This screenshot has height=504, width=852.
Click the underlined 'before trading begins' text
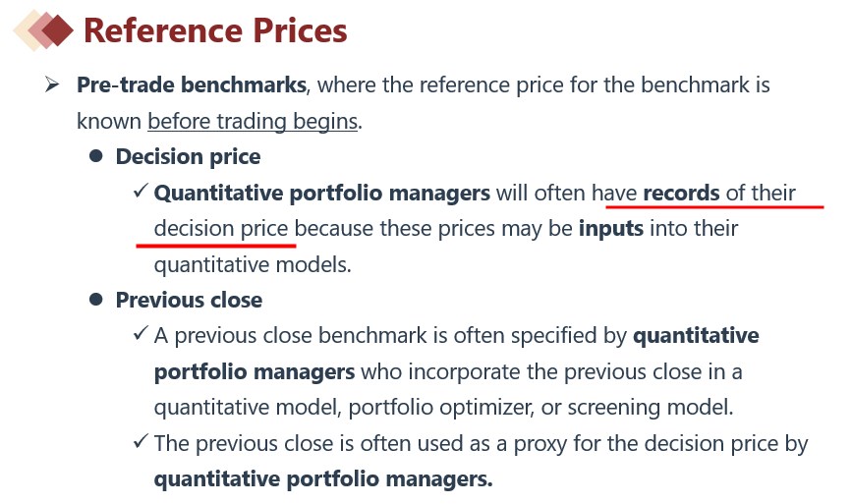point(253,121)
